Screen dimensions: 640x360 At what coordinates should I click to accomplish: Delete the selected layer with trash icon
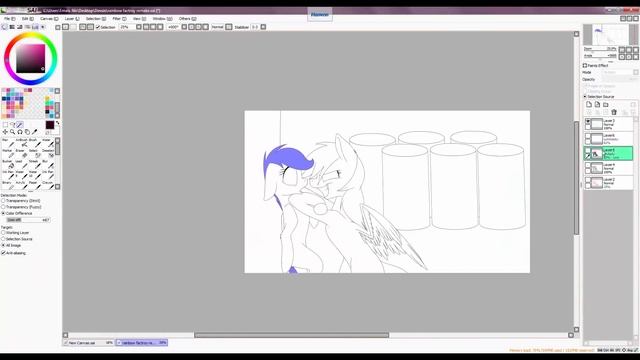click(x=614, y=112)
